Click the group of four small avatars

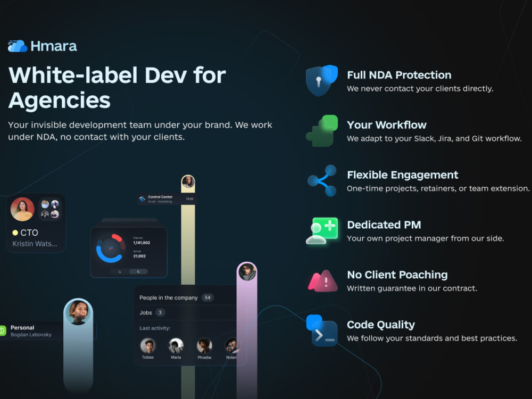tap(50, 209)
